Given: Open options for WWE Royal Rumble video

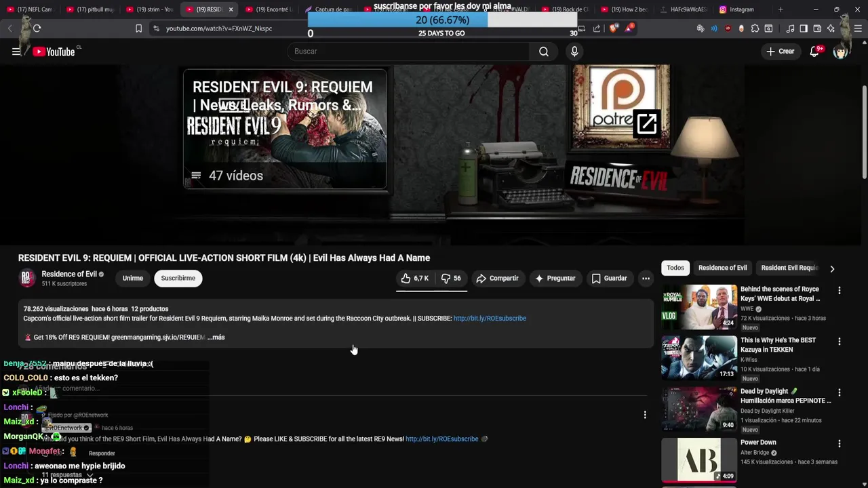Looking at the screenshot, I should tap(840, 290).
